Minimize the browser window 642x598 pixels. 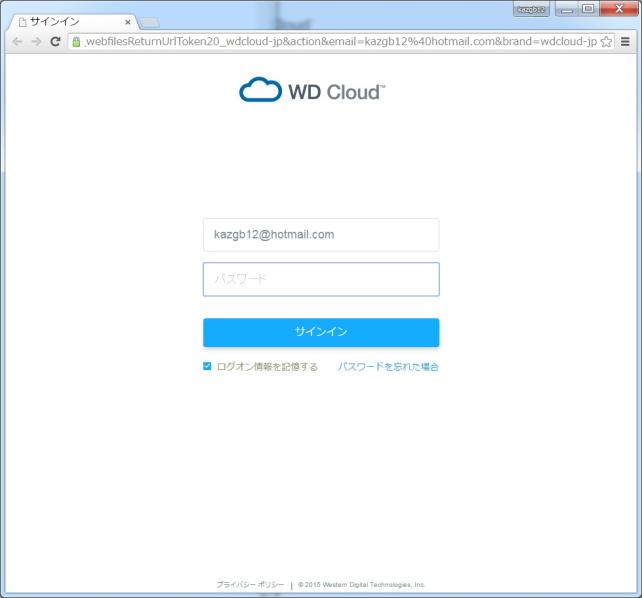[x=567, y=9]
